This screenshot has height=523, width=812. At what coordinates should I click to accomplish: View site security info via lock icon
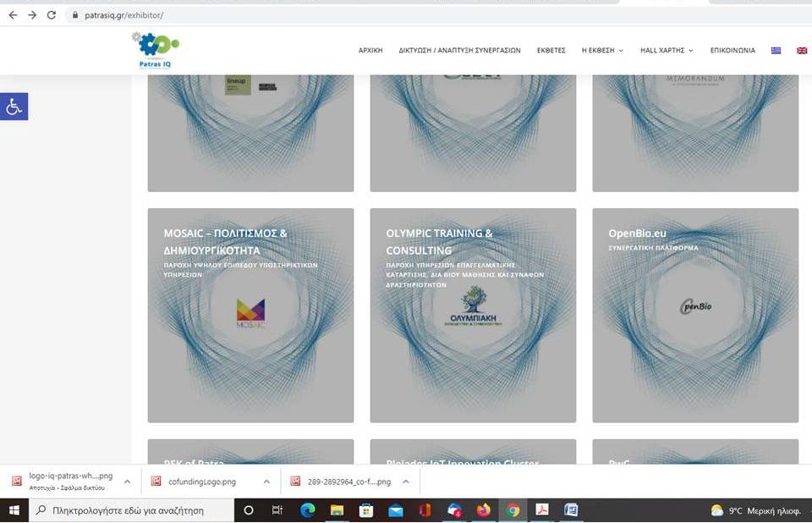(x=75, y=15)
